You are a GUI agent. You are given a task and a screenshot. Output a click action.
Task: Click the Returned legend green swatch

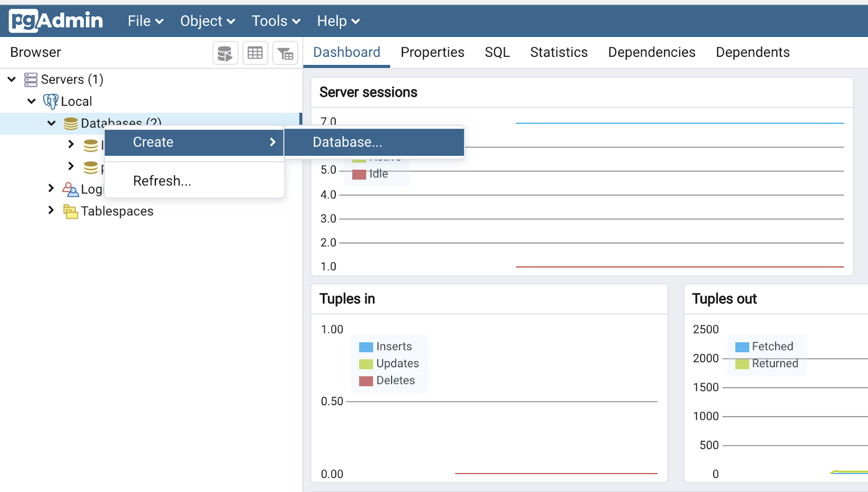[x=742, y=364]
